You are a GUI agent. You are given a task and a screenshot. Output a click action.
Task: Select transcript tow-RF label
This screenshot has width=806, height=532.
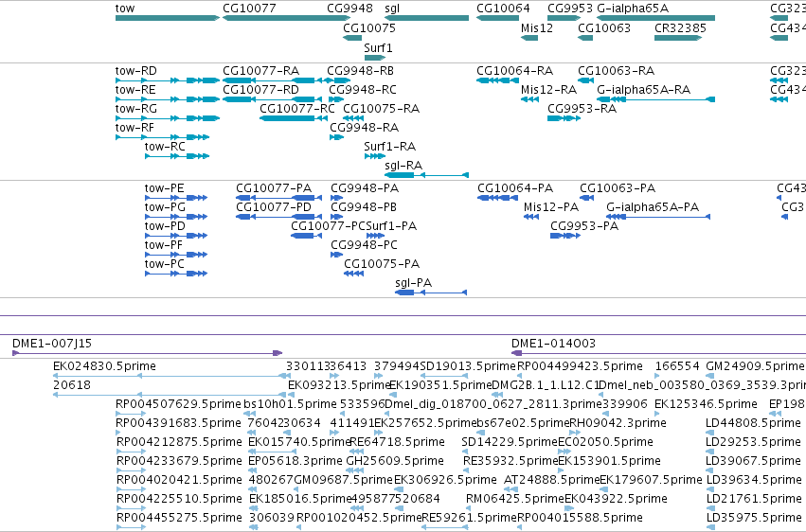click(x=134, y=128)
